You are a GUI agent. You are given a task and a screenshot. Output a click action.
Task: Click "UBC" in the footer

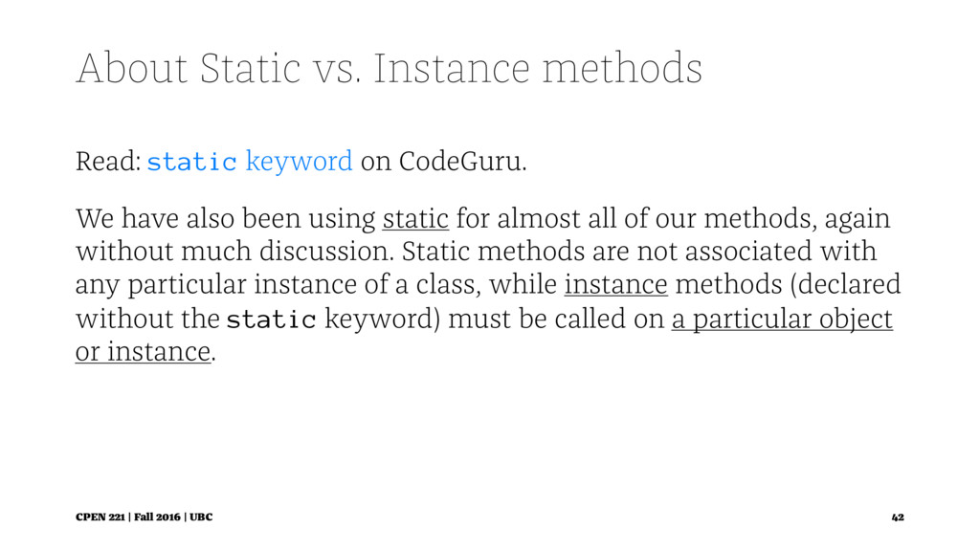201,518
